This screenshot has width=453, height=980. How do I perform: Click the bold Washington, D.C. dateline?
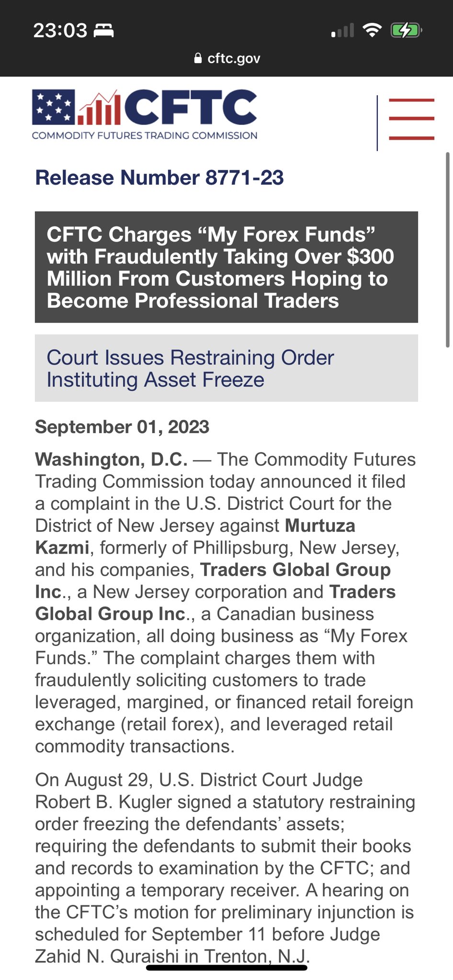[x=111, y=459]
